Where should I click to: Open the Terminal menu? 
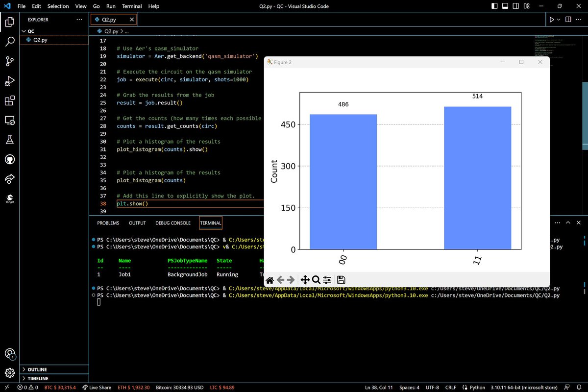132,6
